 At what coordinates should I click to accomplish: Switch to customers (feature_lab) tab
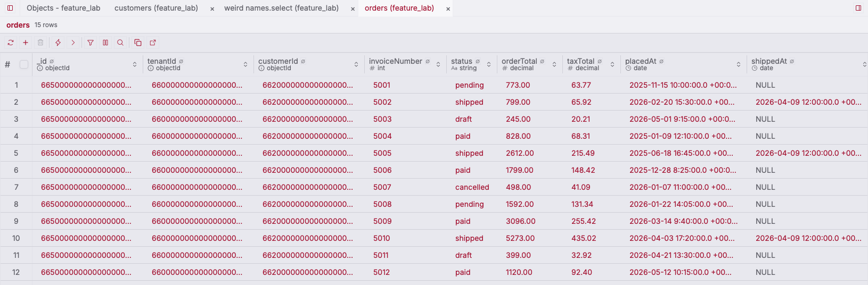click(x=156, y=8)
